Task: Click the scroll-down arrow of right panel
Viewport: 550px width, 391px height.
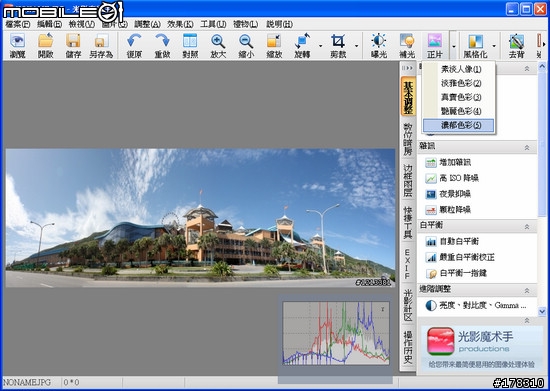Action: click(542, 311)
